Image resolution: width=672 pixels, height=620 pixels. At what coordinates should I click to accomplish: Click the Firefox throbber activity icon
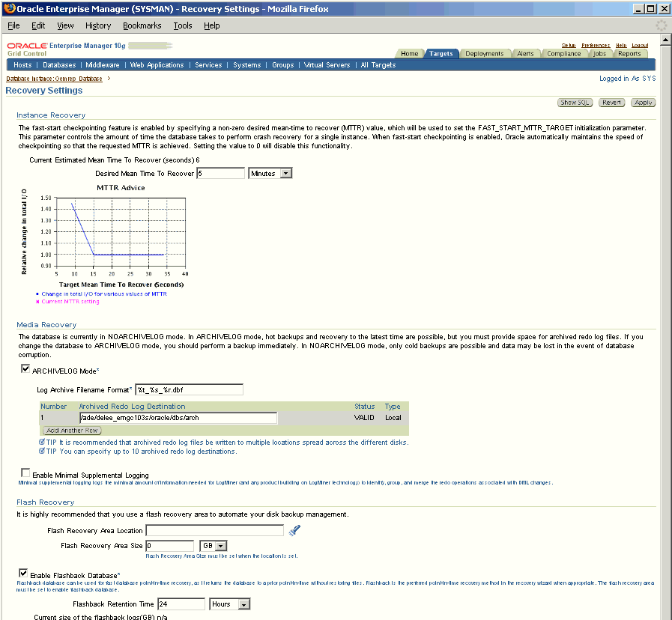click(x=662, y=25)
